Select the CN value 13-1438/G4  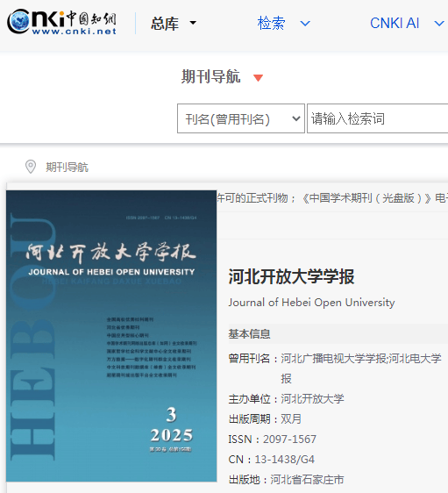pos(284,460)
